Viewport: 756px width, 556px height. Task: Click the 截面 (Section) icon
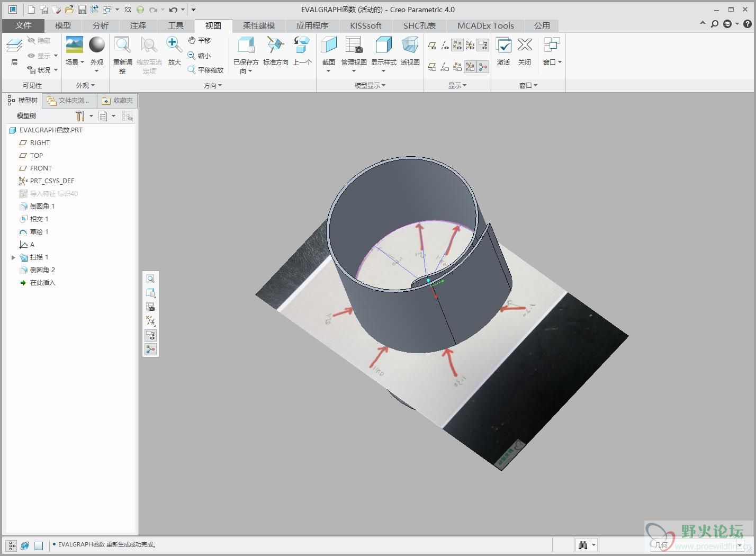click(329, 45)
